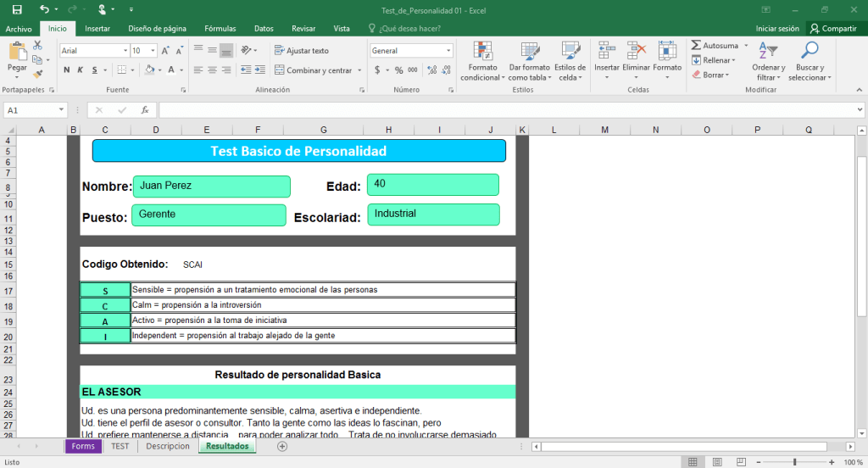Screen dimensions: 868x468
Task: Click the Center align text icon
Action: pos(212,70)
